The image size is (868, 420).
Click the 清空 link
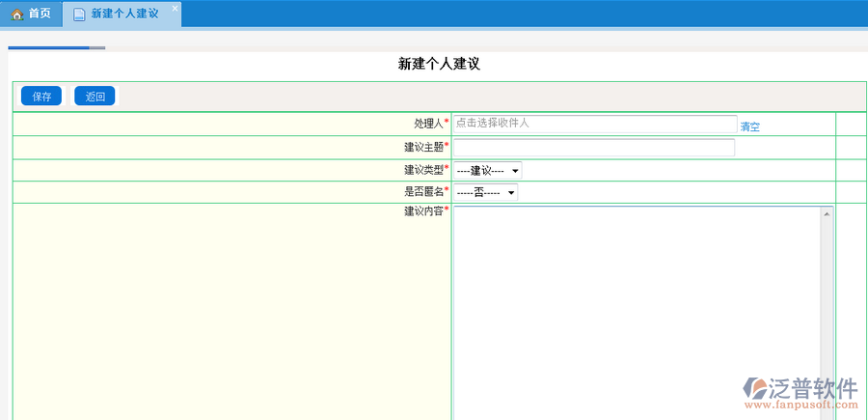[749, 126]
